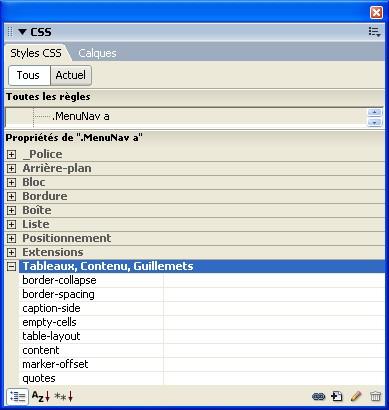Click the caption-side value field
The width and height of the screenshot is (389, 410).
click(x=274, y=308)
